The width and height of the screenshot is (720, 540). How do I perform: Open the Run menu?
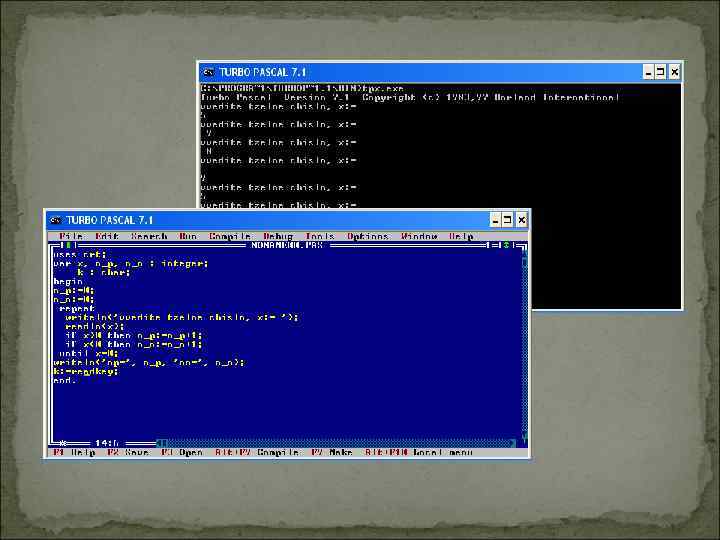(x=188, y=236)
